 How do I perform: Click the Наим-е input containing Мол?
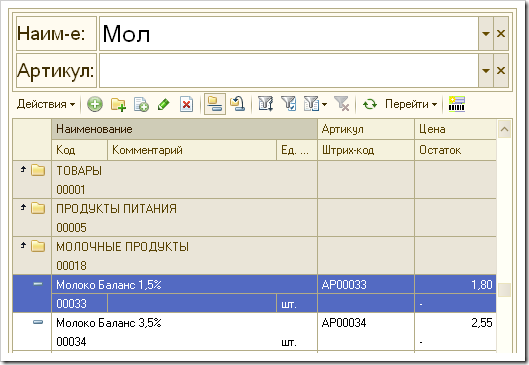289,34
